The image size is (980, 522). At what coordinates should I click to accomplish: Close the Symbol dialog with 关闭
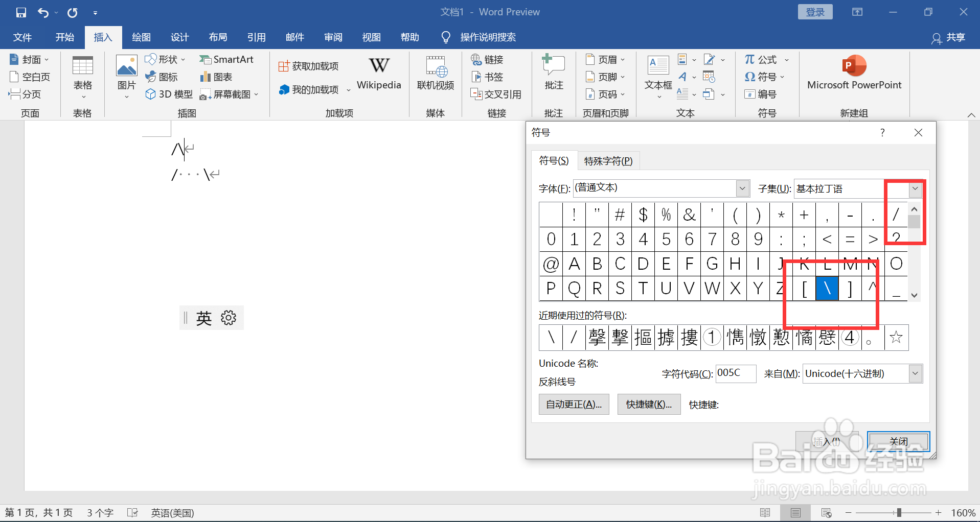[898, 441]
